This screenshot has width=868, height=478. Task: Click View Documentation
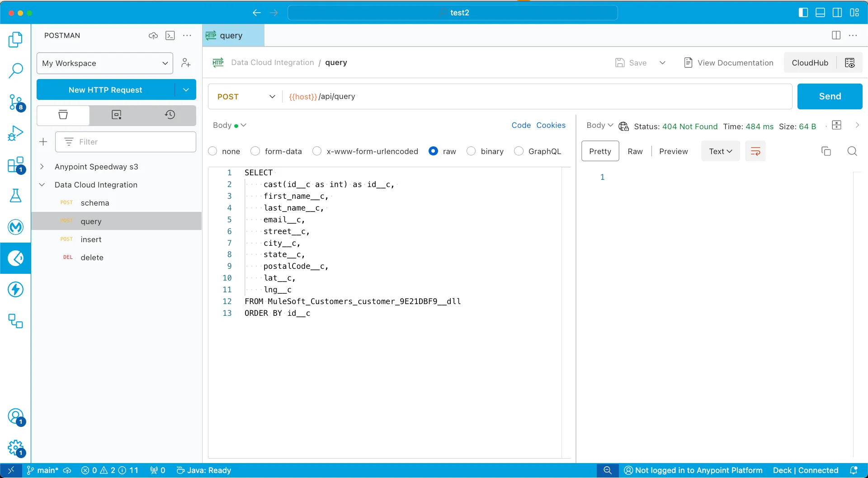pyautogui.click(x=729, y=63)
